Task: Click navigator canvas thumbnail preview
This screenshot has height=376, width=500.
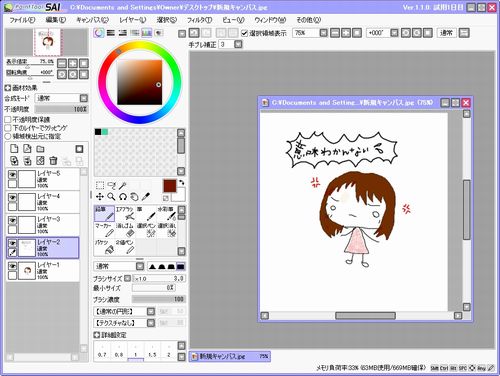Action: [47, 42]
